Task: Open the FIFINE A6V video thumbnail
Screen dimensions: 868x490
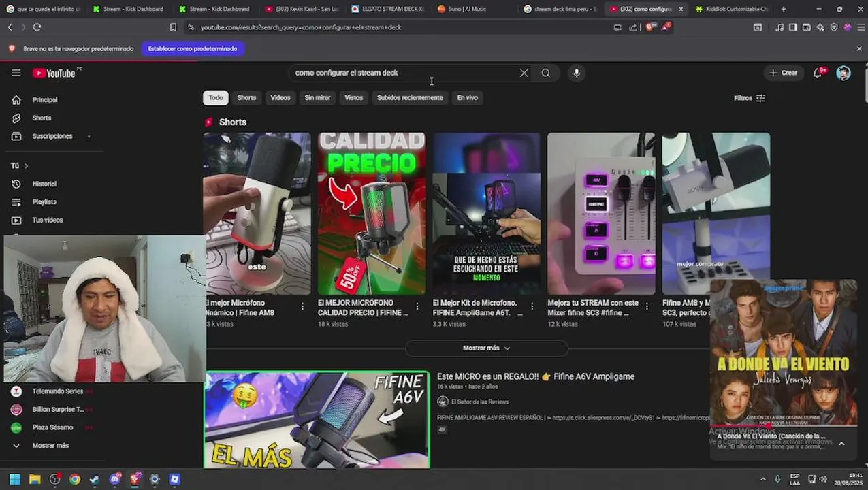Action: click(317, 420)
